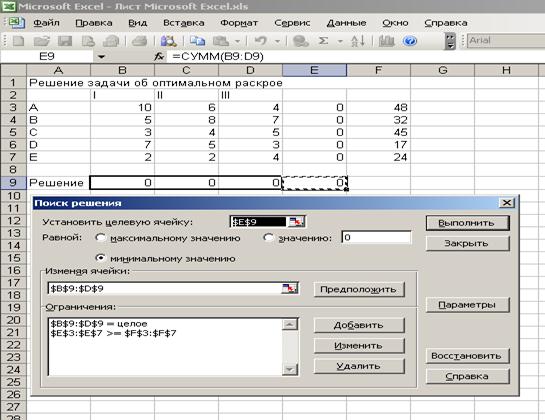Viewport: 545px width, 420px height.
Task: Click the Save floppy disk icon
Action: click(65, 41)
